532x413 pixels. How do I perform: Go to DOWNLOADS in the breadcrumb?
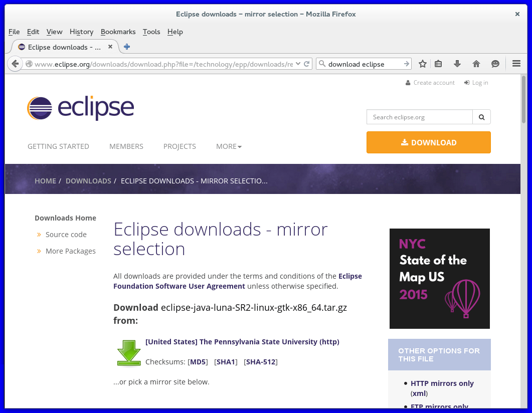[88, 181]
